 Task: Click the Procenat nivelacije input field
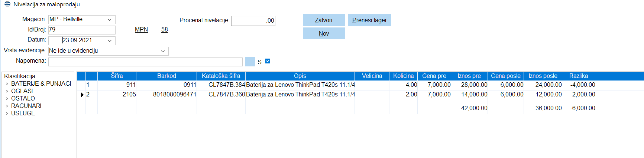click(253, 21)
